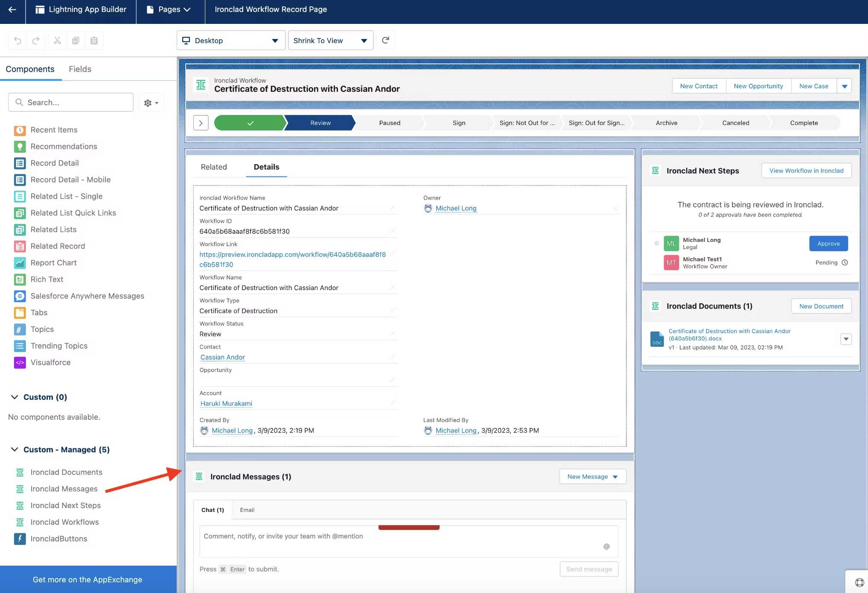Screen dimensions: 868x593
Task: Open the Cassian Andor contact link
Action: click(x=223, y=358)
